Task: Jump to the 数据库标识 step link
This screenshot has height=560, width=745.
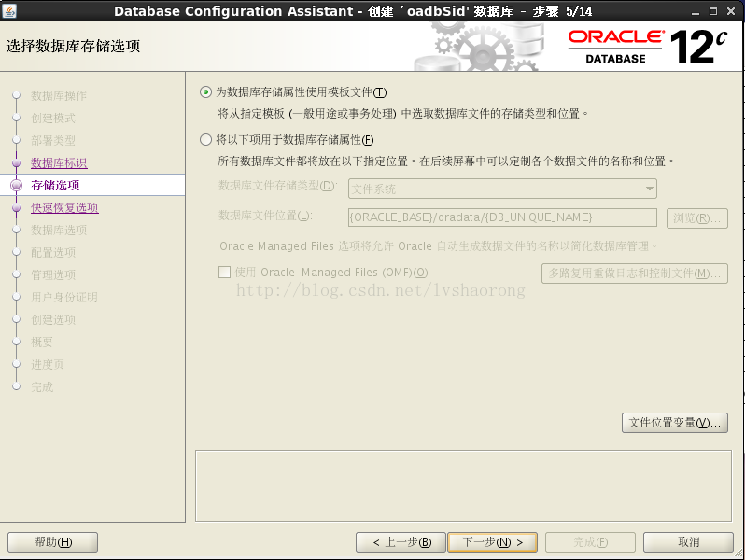Action: (59, 163)
